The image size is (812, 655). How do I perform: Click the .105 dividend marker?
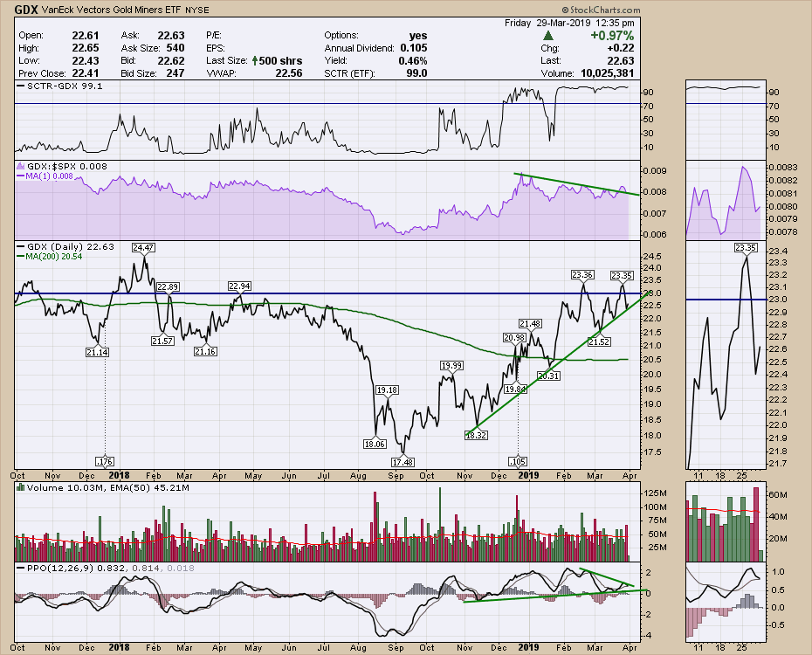tap(518, 461)
